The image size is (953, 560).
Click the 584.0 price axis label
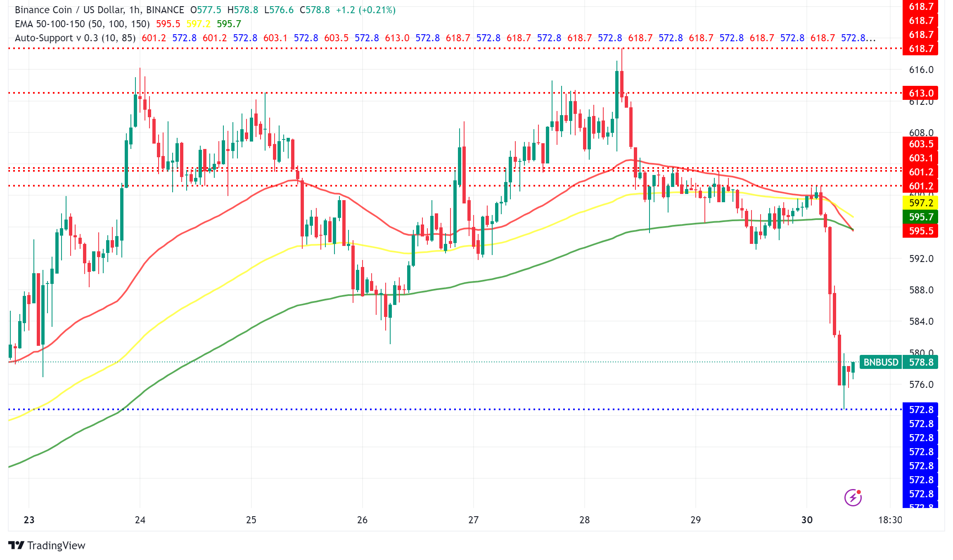pos(921,321)
